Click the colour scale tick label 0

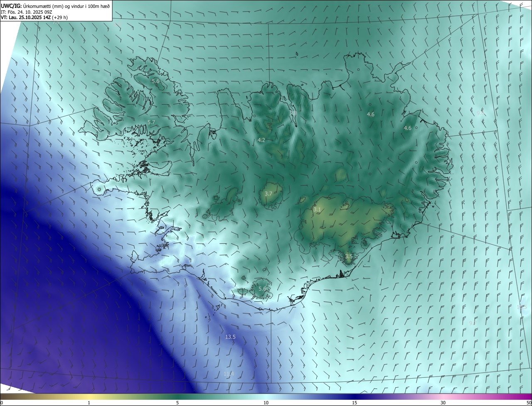[2, 403]
